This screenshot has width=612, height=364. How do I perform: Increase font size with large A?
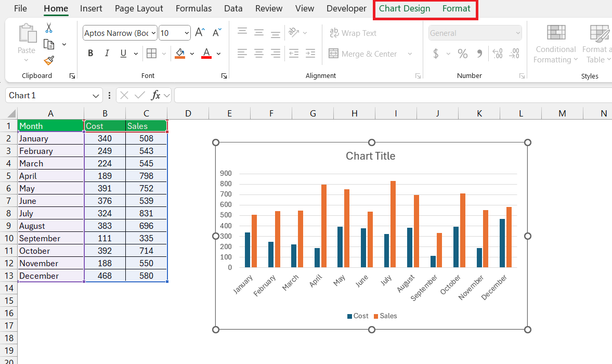200,33
